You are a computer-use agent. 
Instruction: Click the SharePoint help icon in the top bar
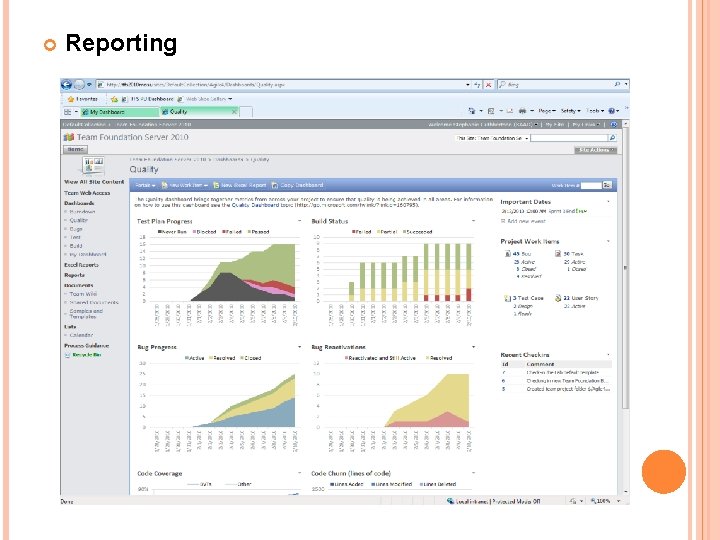[x=614, y=124]
